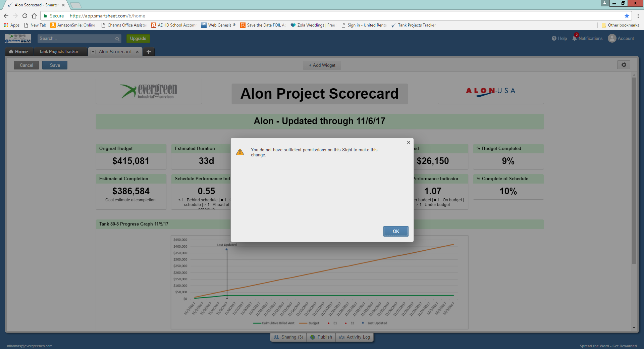Click Estimated Duration value 33d
Viewport: 644px width, 349px height.
pos(206,161)
